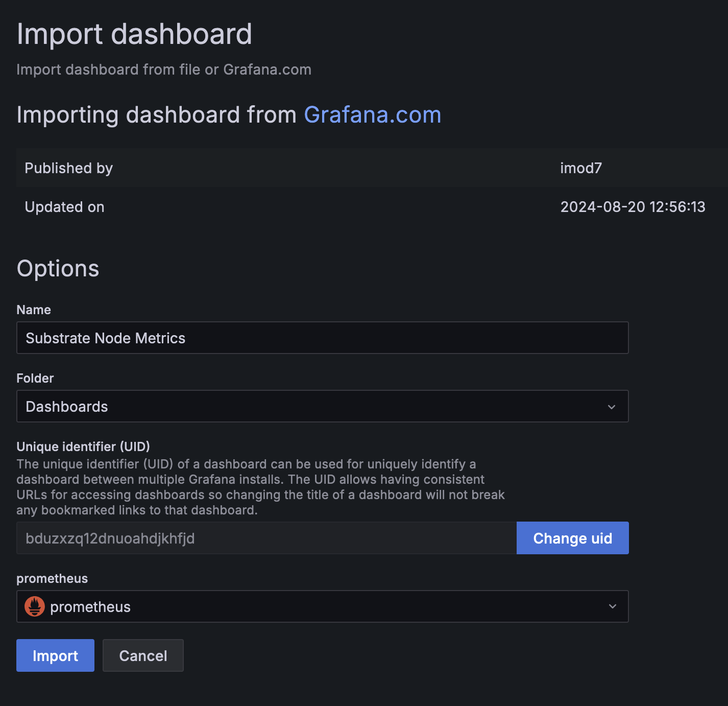Image resolution: width=728 pixels, height=706 pixels.
Task: Click the Folder field label
Action: point(35,378)
